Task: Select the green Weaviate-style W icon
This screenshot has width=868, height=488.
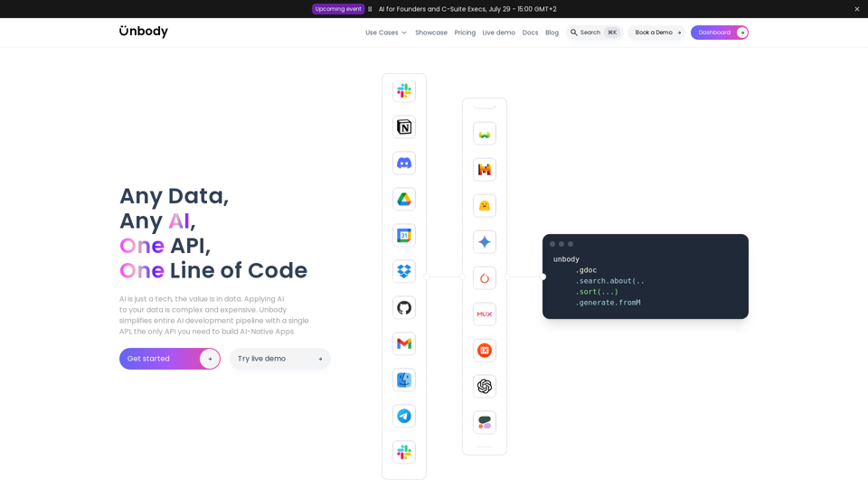Action: click(485, 134)
